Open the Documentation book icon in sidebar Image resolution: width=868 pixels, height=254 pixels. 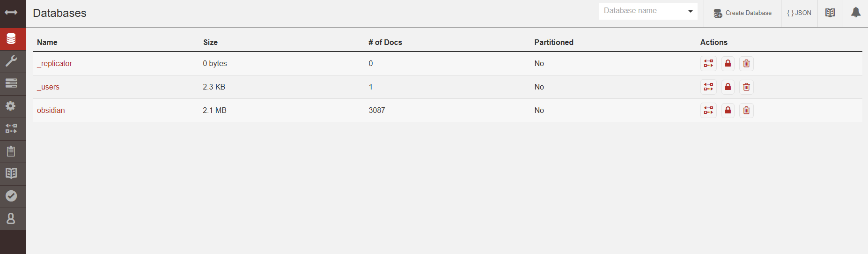[11, 173]
